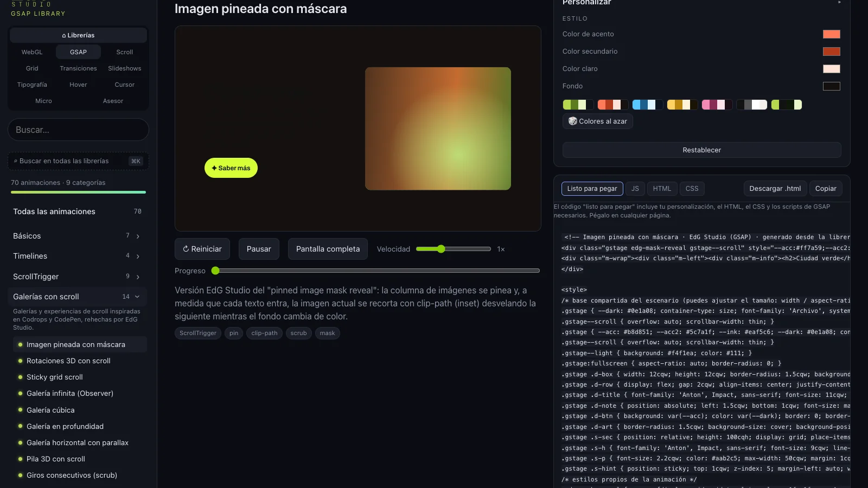Pause the animation with Pausar
Image resolution: width=868 pixels, height=488 pixels.
click(x=259, y=249)
